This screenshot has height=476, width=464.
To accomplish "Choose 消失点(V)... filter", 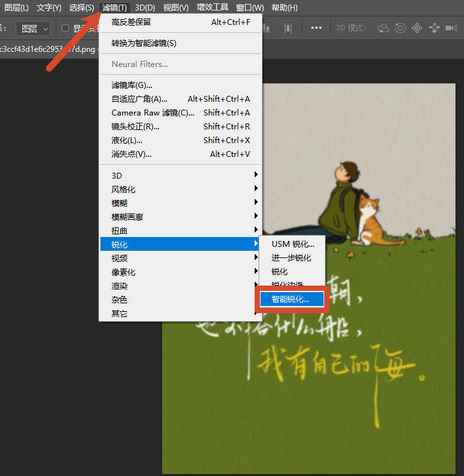I will (x=180, y=154).
